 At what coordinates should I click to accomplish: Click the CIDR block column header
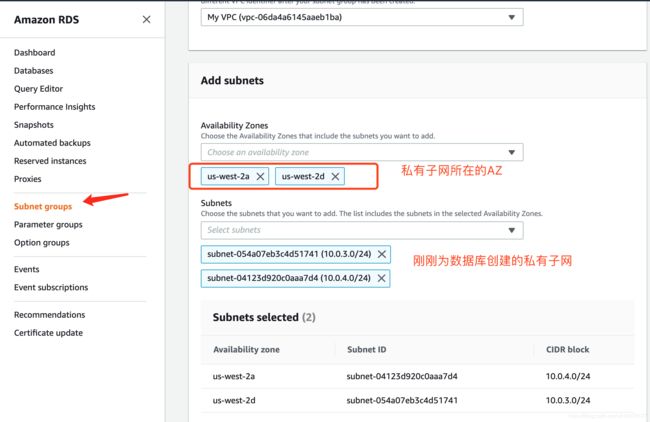click(x=568, y=349)
